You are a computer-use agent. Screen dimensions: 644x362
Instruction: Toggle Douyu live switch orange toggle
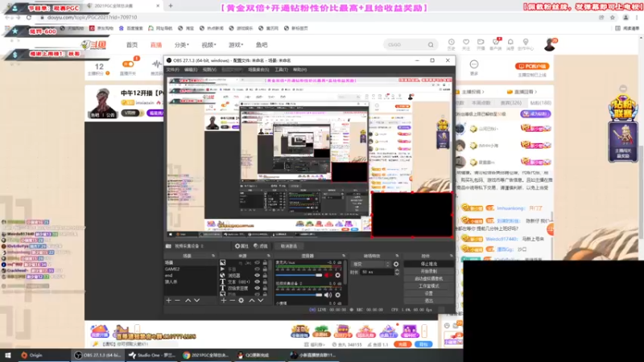(x=128, y=64)
